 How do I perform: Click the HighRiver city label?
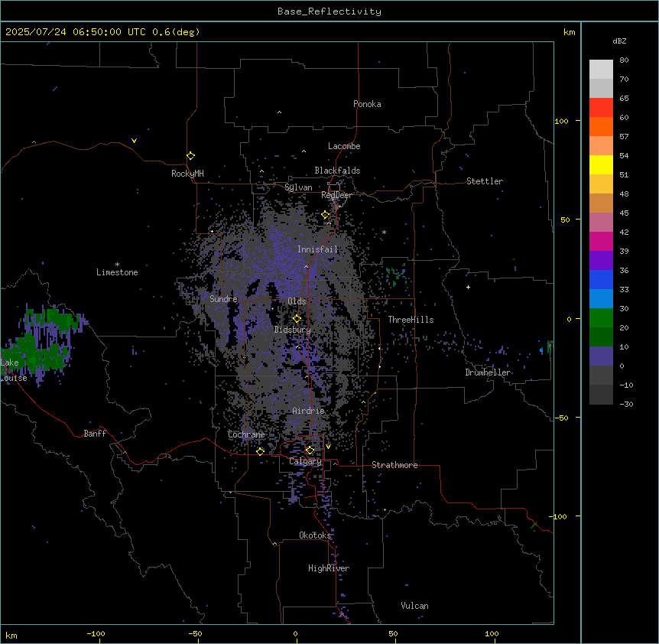329,568
